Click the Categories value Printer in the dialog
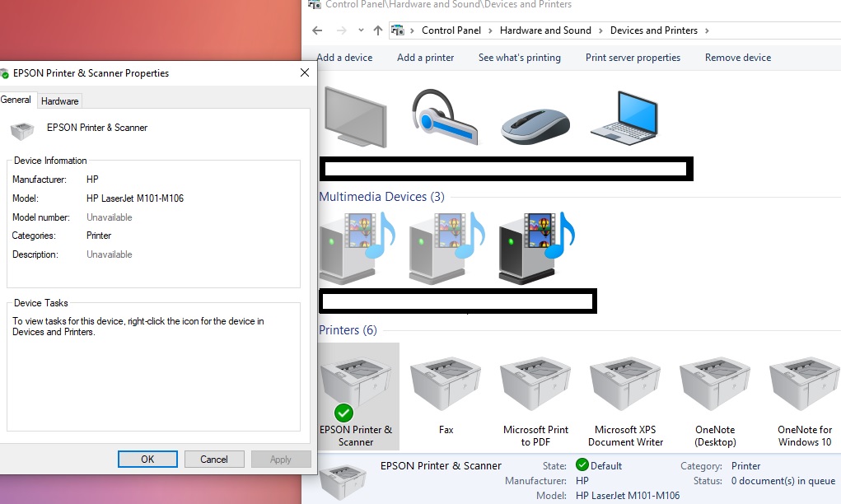This screenshot has width=841, height=504. coord(99,236)
